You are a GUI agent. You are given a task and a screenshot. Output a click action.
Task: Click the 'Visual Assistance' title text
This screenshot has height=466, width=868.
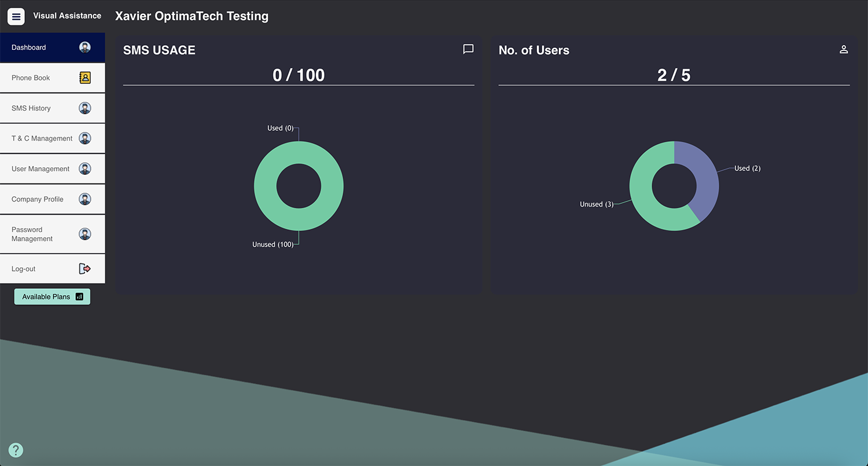coord(67,16)
